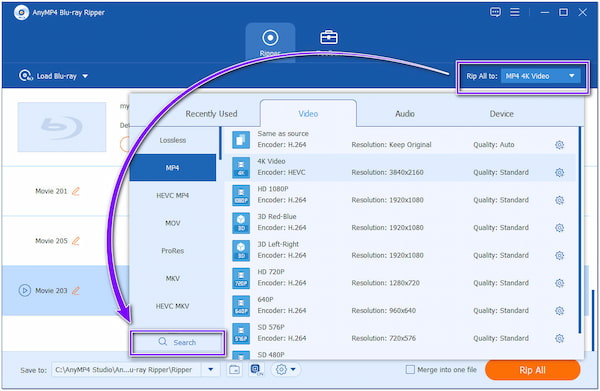The image size is (600, 391).
Task: Open settings gear for 640P
Action: coord(559,311)
